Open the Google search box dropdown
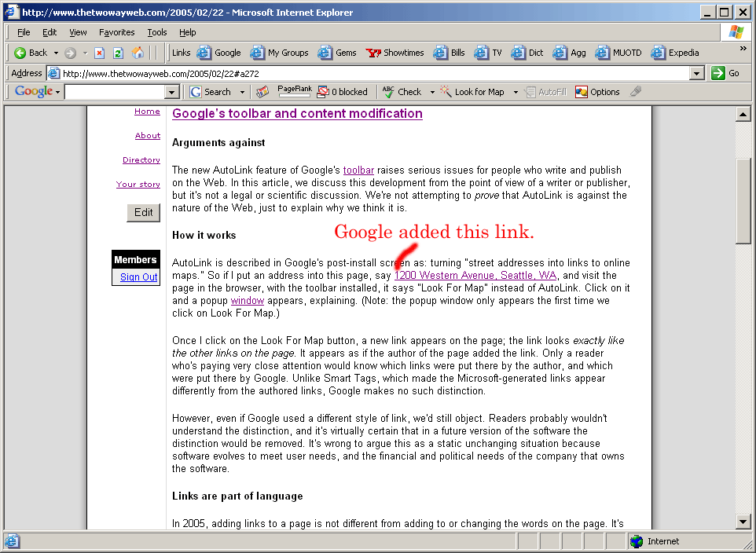This screenshot has width=756, height=553. [172, 92]
